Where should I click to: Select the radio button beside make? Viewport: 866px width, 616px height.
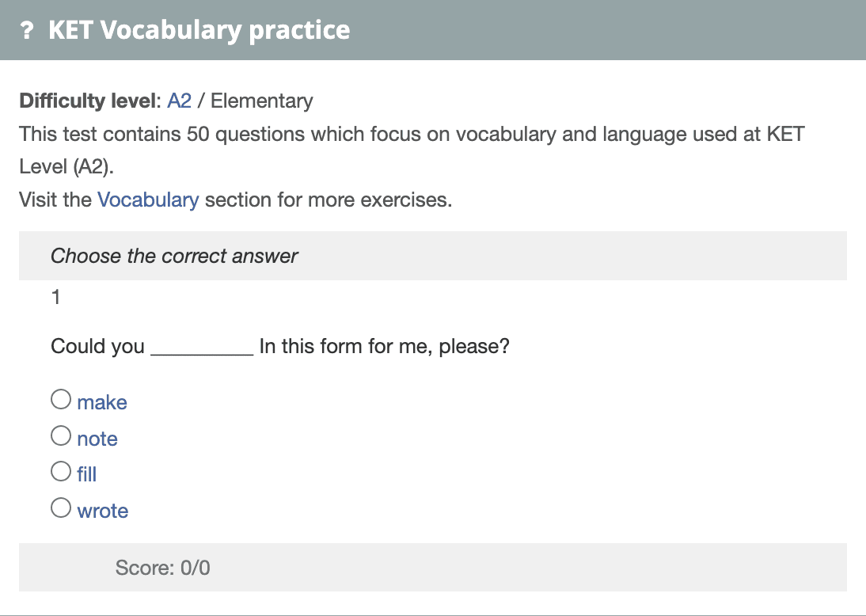point(61,400)
